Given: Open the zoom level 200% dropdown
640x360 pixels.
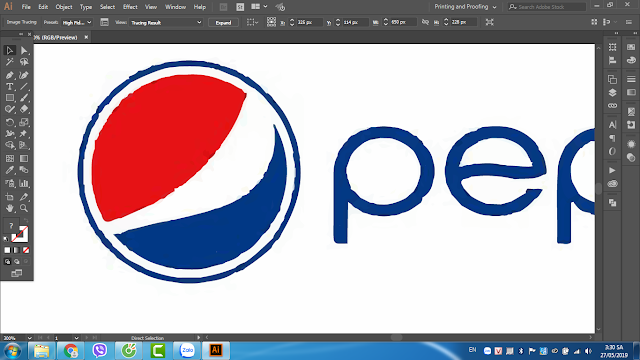Looking at the screenshot, I should click(29, 338).
